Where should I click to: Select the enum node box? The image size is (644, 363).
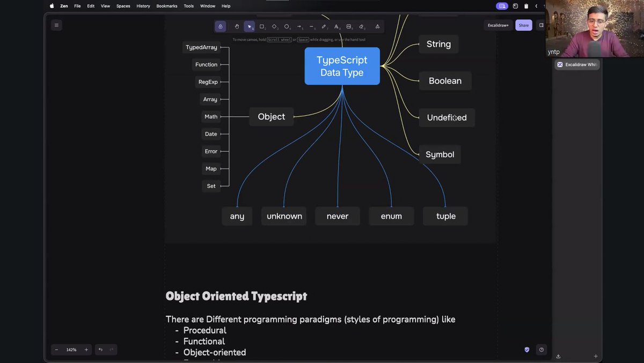click(x=391, y=216)
